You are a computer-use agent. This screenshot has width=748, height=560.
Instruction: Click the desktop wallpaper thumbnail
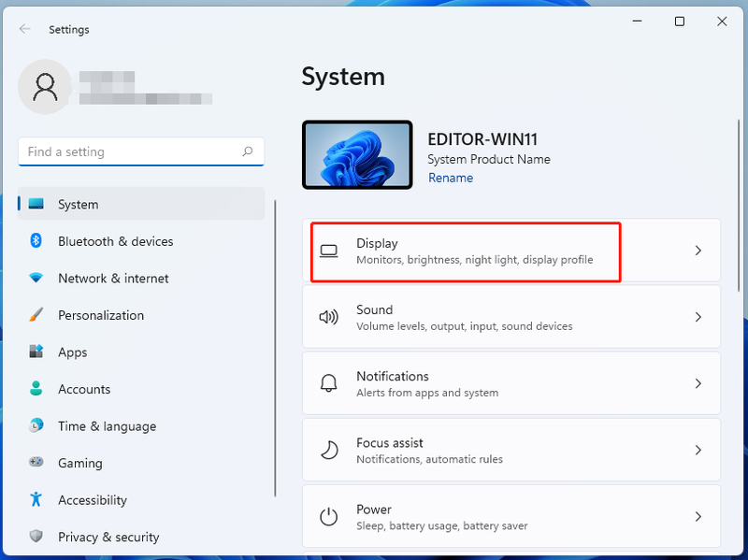click(357, 154)
